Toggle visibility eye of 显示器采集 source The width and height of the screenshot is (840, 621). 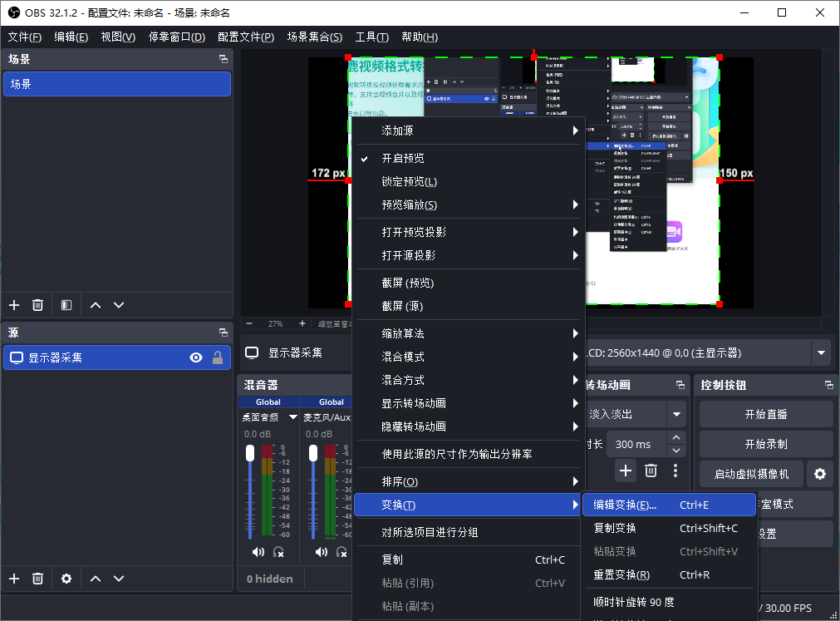196,357
